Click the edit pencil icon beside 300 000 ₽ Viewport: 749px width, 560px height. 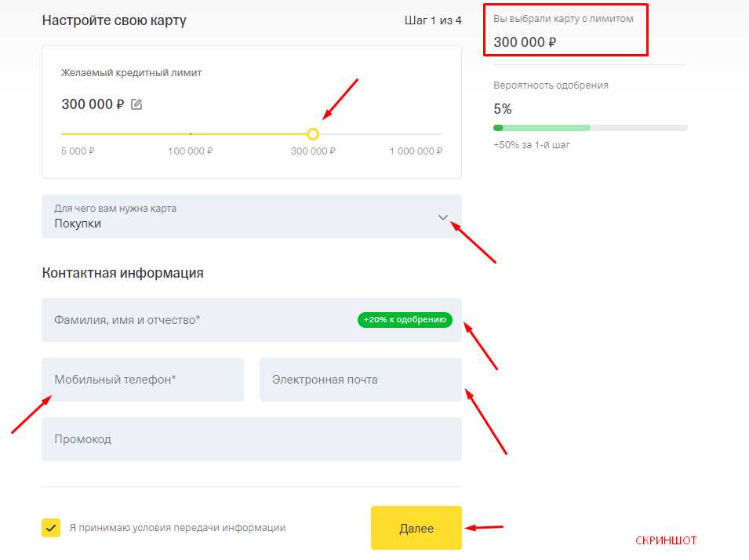[x=136, y=104]
